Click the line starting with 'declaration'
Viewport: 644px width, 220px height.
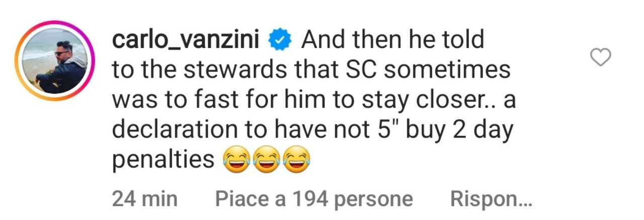click(x=312, y=131)
